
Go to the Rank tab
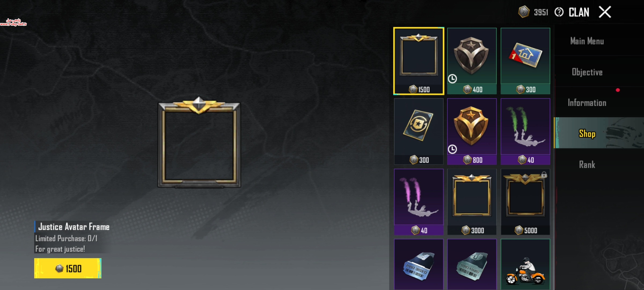point(587,164)
